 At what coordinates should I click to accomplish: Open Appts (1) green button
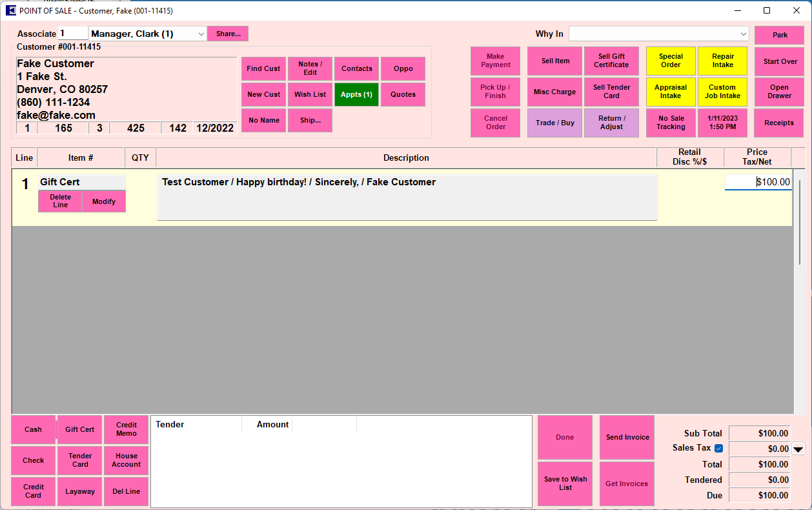coord(356,94)
